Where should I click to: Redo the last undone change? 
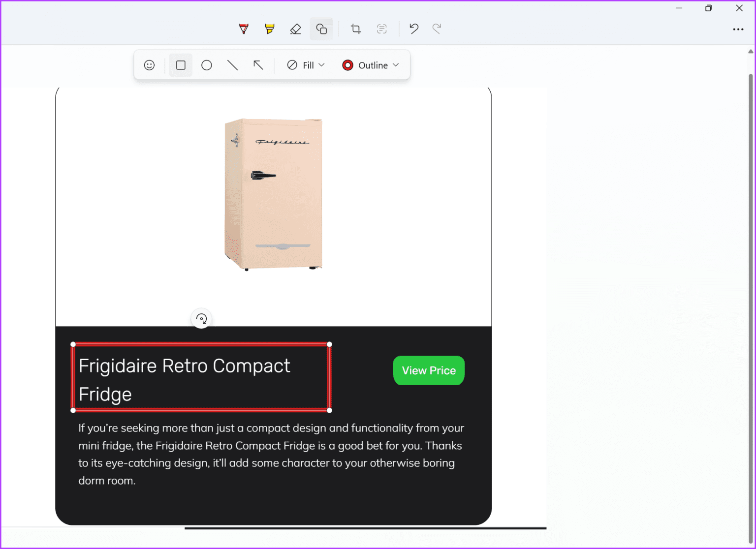(437, 29)
